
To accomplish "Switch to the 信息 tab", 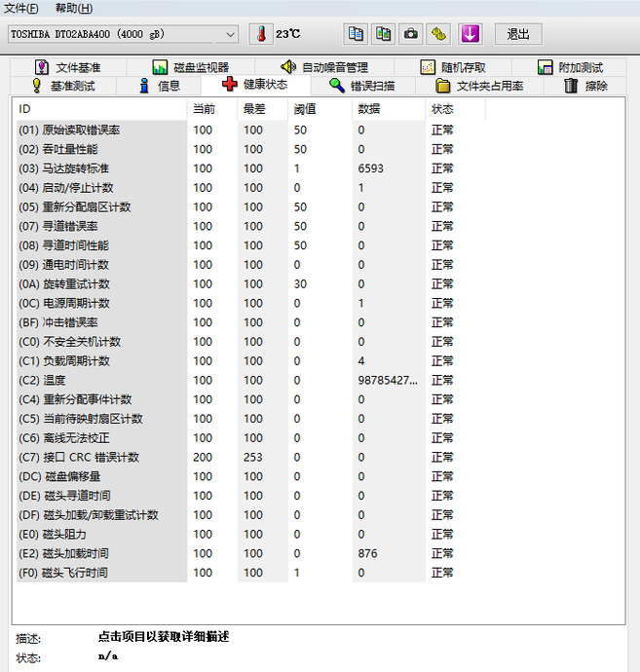I will [x=159, y=86].
